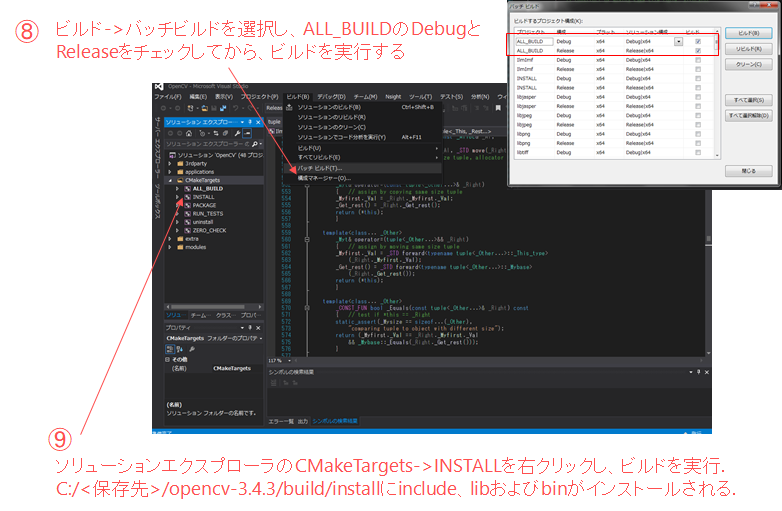Screen dimensions: 782x511
Task: Check build box for libjpeg Release row
Action: pyautogui.click(x=698, y=125)
